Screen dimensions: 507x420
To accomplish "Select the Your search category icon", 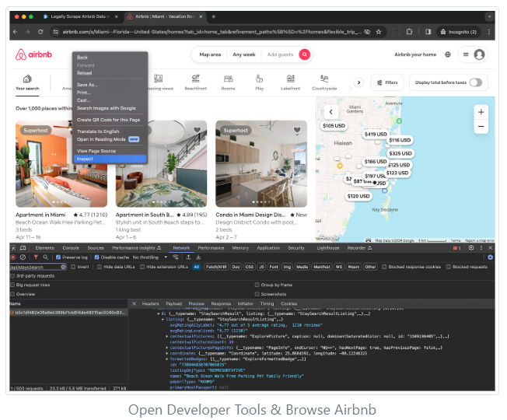I will [27, 82].
